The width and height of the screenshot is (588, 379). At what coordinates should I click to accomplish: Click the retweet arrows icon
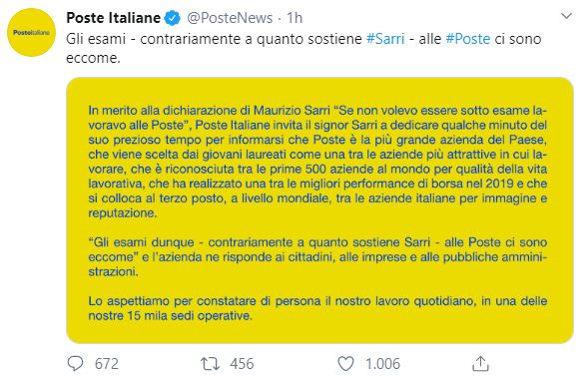210,364
